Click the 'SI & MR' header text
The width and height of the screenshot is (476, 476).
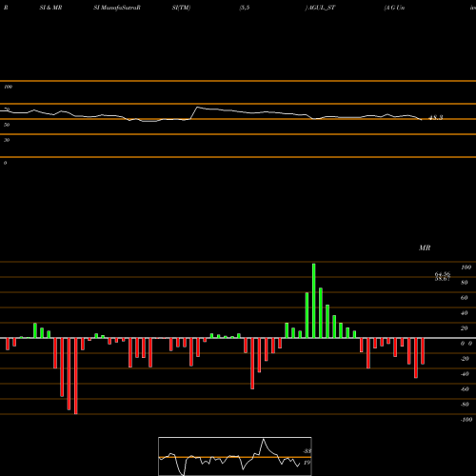point(50,8)
